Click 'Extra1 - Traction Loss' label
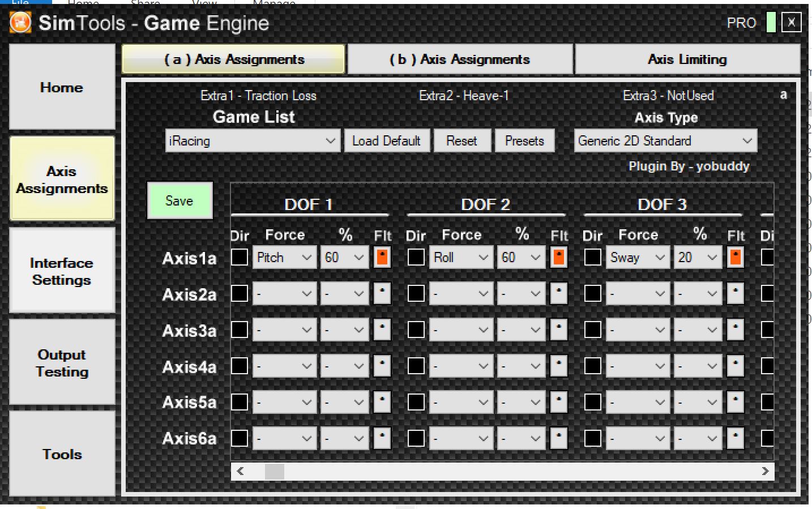812x509 pixels. [259, 96]
